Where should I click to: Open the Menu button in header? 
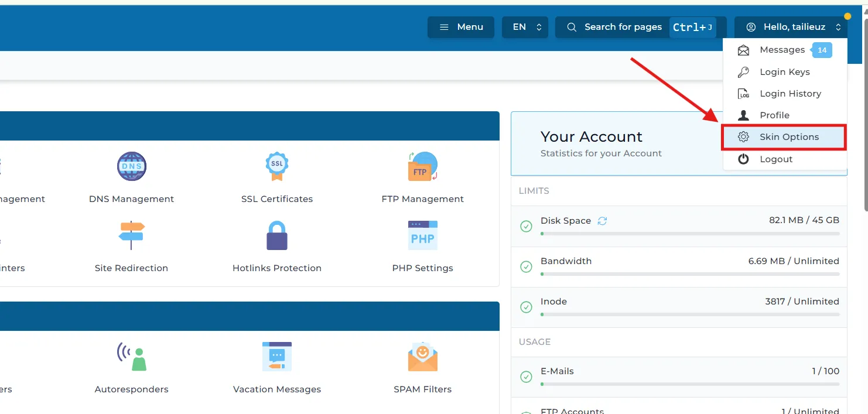(x=461, y=27)
